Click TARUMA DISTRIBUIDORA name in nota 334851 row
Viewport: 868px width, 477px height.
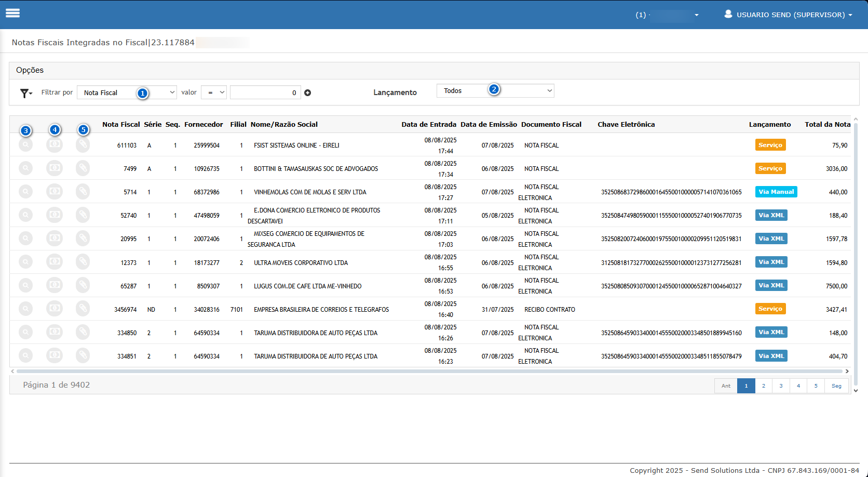316,356
